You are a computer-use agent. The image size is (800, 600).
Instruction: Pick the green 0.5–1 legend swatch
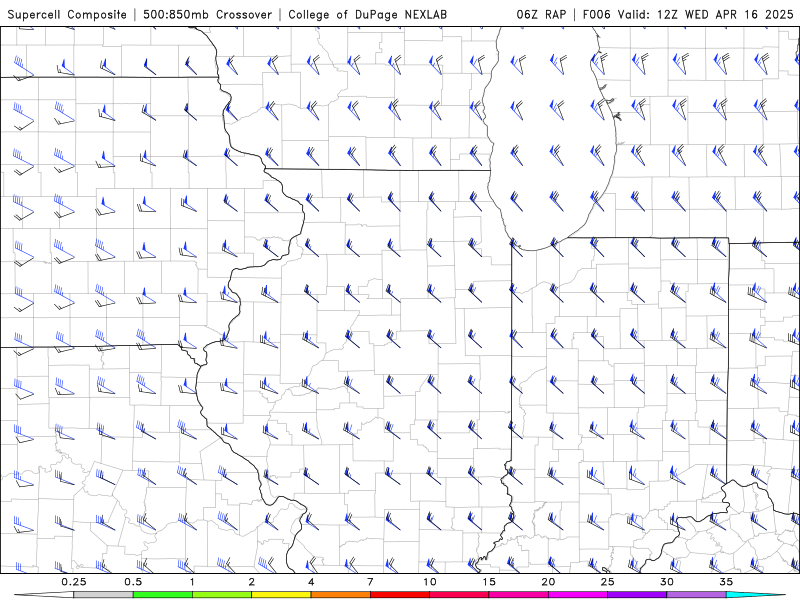click(x=162, y=595)
